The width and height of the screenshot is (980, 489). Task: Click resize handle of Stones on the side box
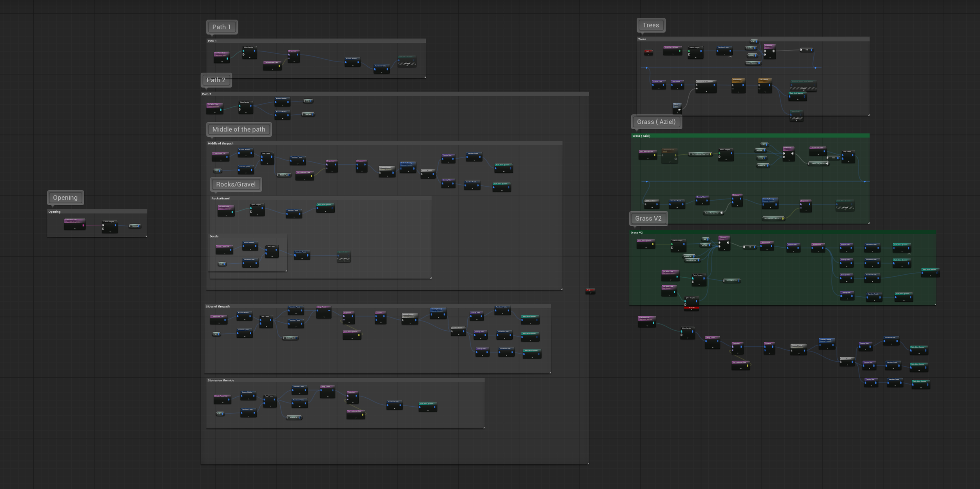(x=484, y=427)
